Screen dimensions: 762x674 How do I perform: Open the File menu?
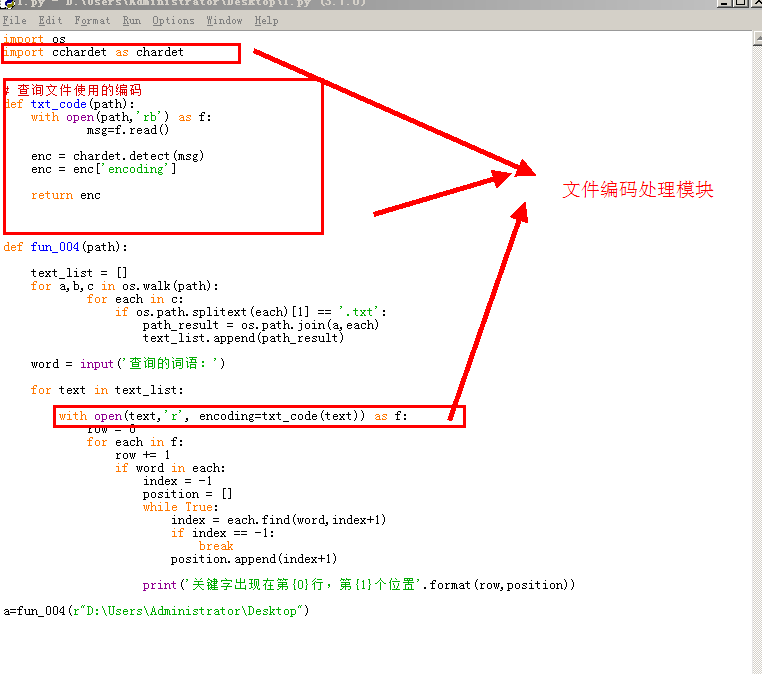click(15, 21)
